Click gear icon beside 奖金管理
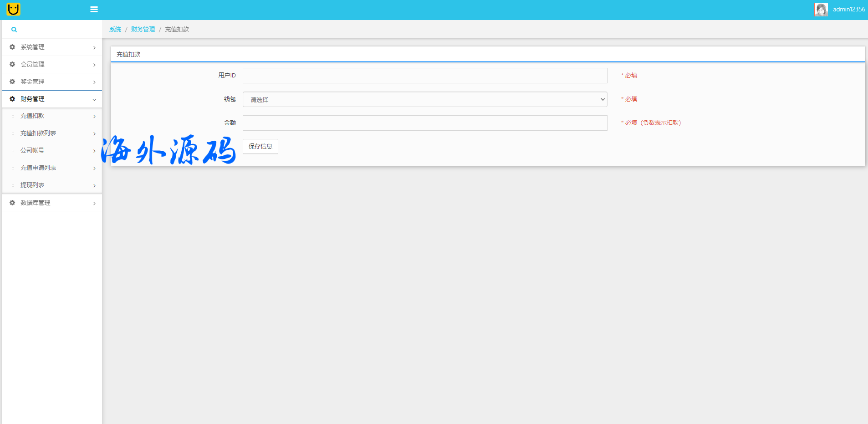868x424 pixels. point(12,82)
